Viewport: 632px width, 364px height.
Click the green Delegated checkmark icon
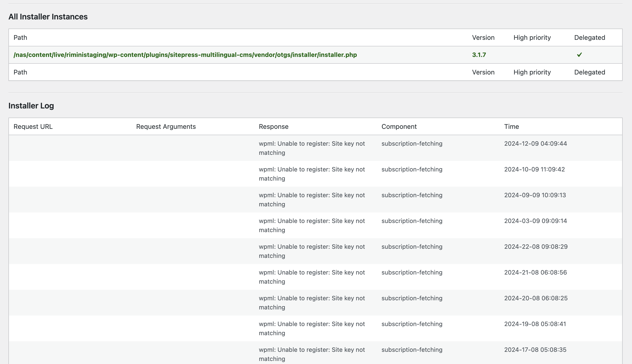[579, 55]
